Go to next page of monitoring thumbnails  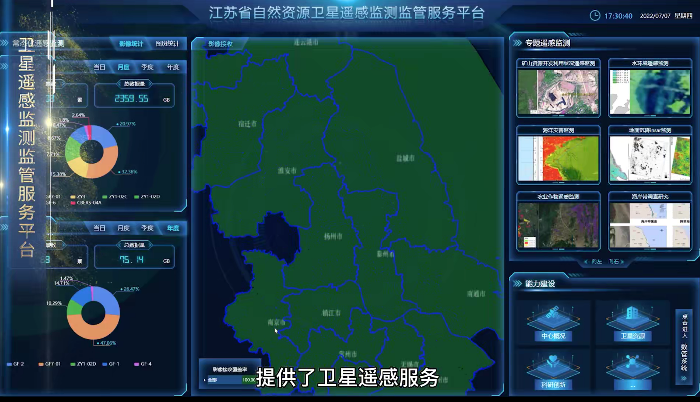[x=616, y=262]
